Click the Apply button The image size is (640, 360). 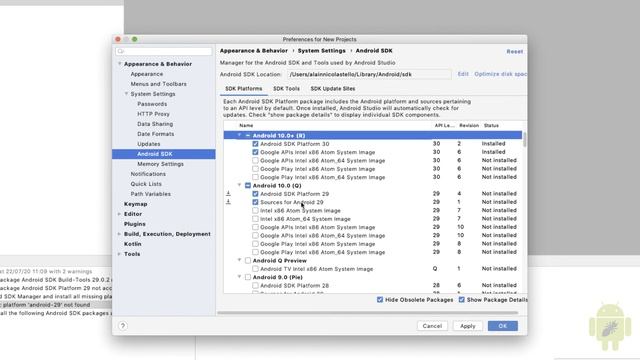(x=467, y=326)
